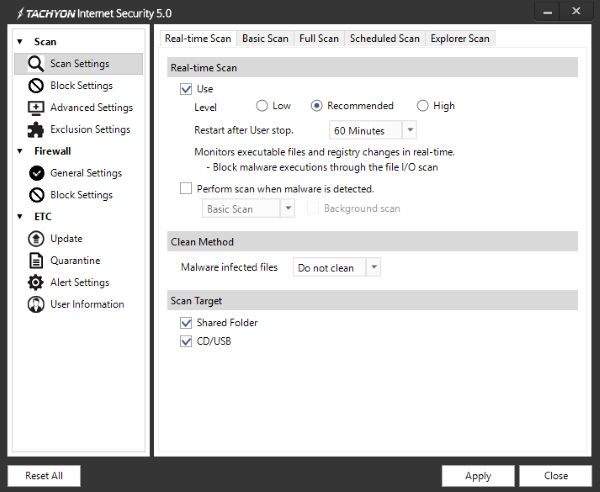The height and width of the screenshot is (492, 600).
Task: Click the Close button
Action: tap(556, 476)
